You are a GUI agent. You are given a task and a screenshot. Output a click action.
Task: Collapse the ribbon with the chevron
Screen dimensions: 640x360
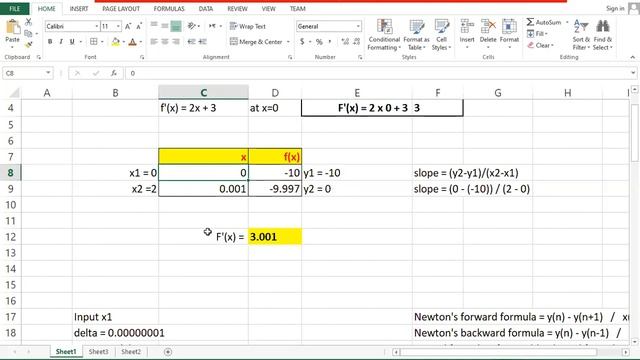(633, 57)
